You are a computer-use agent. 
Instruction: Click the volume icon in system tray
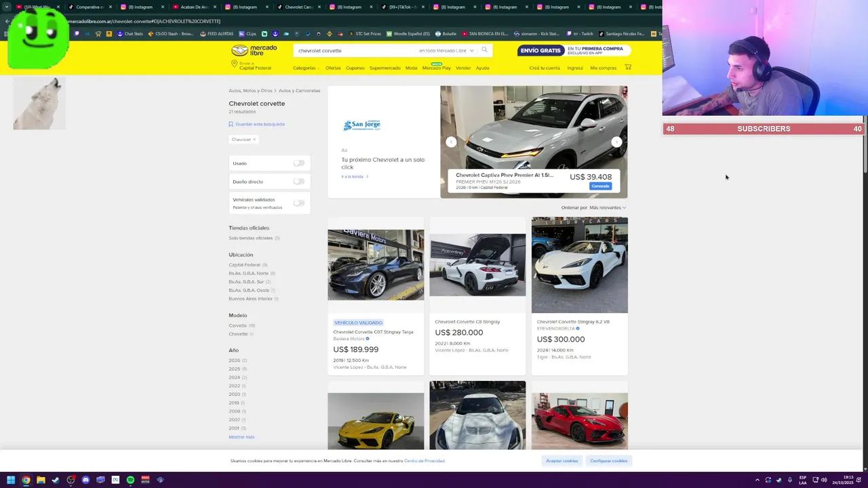tap(824, 480)
